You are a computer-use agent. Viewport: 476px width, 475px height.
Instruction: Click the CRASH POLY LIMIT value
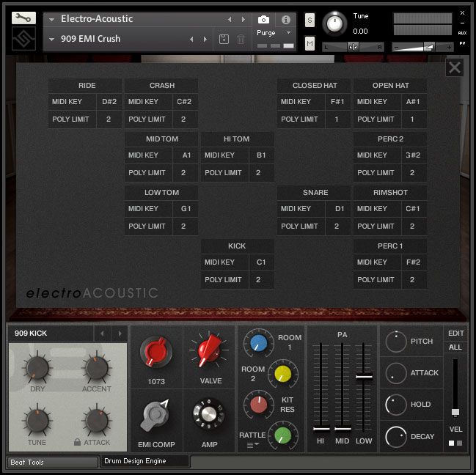click(x=184, y=119)
